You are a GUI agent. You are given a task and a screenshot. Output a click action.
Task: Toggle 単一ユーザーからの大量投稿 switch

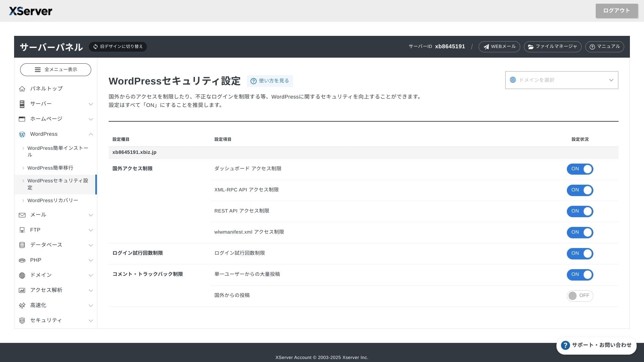tap(580, 275)
